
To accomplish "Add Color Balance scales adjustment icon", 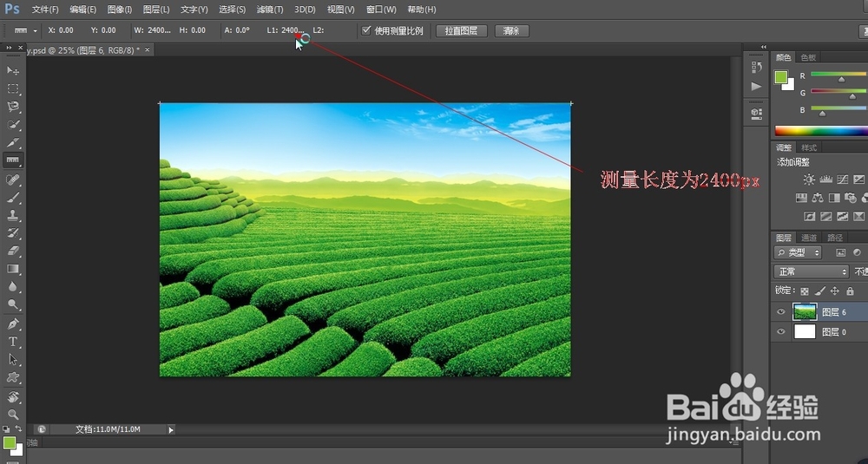I will (x=817, y=198).
